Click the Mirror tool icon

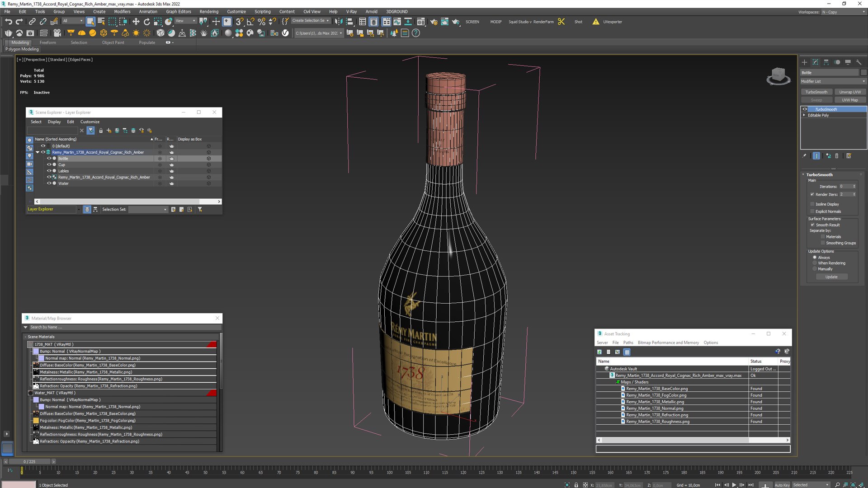(339, 21)
